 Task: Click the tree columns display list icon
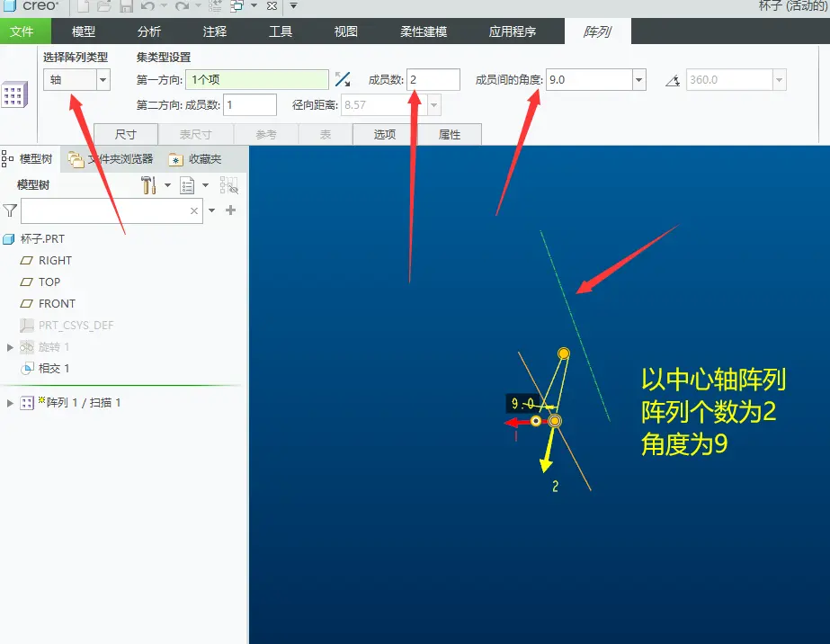pos(187,185)
